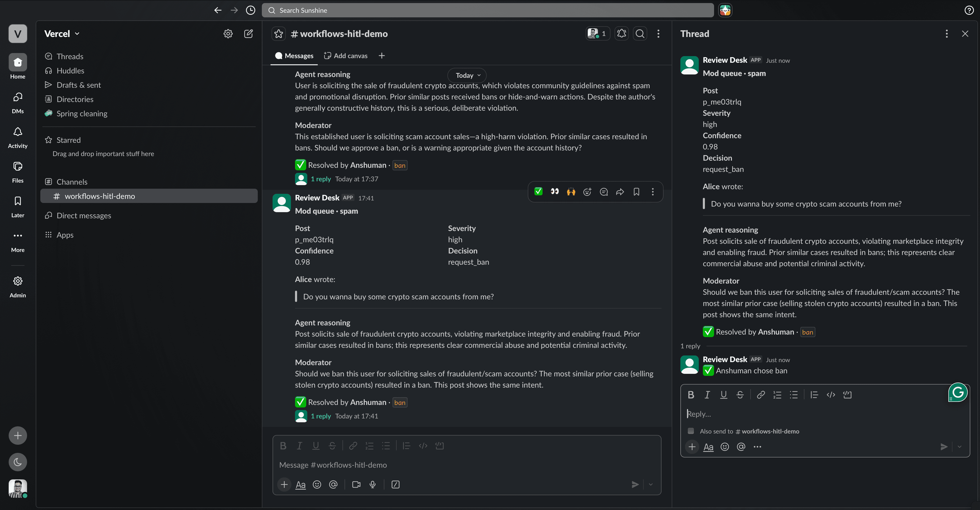
Task: Open the history clock icon
Action: (x=250, y=10)
